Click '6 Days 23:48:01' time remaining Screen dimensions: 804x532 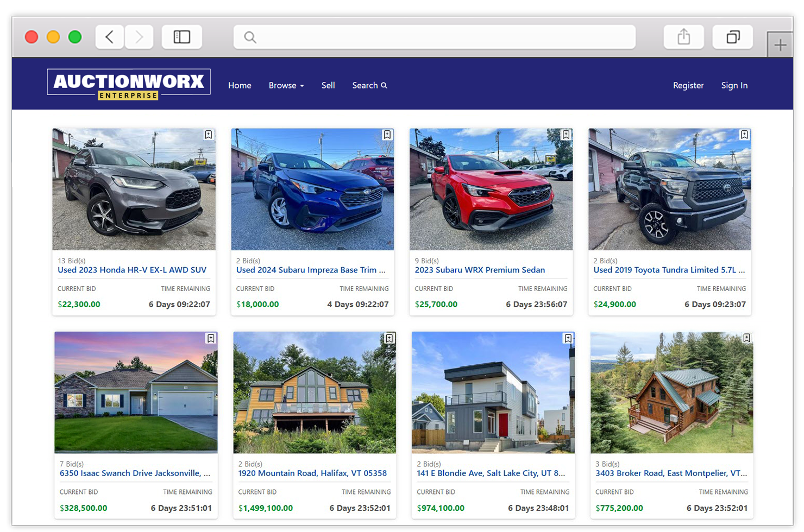(538, 508)
